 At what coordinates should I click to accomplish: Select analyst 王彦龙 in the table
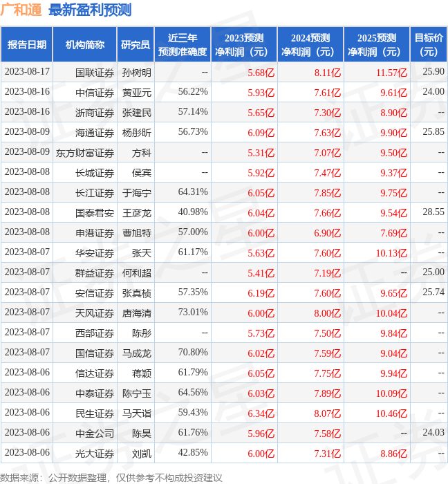(136, 212)
